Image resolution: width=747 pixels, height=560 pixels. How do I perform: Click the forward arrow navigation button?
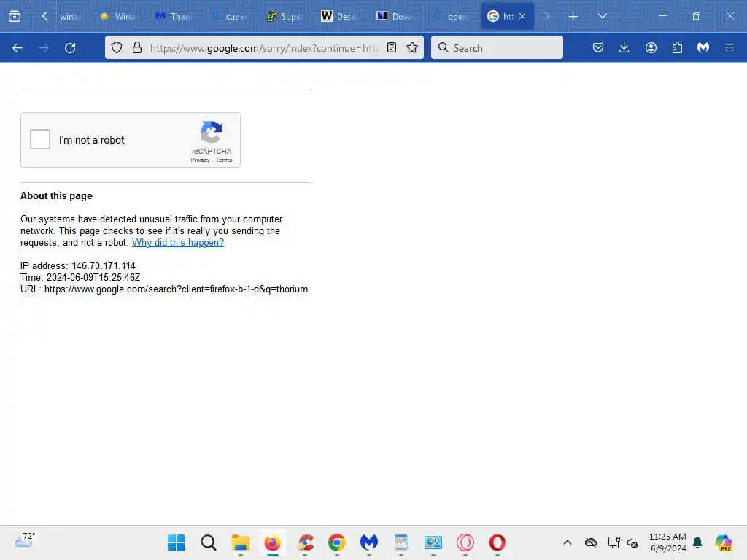(44, 48)
